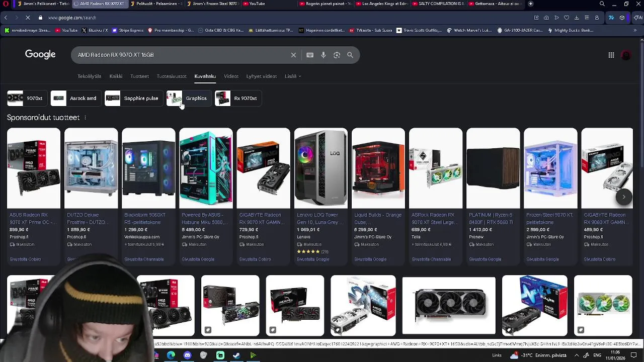Switch to the Kaikki results tab

pos(116,76)
